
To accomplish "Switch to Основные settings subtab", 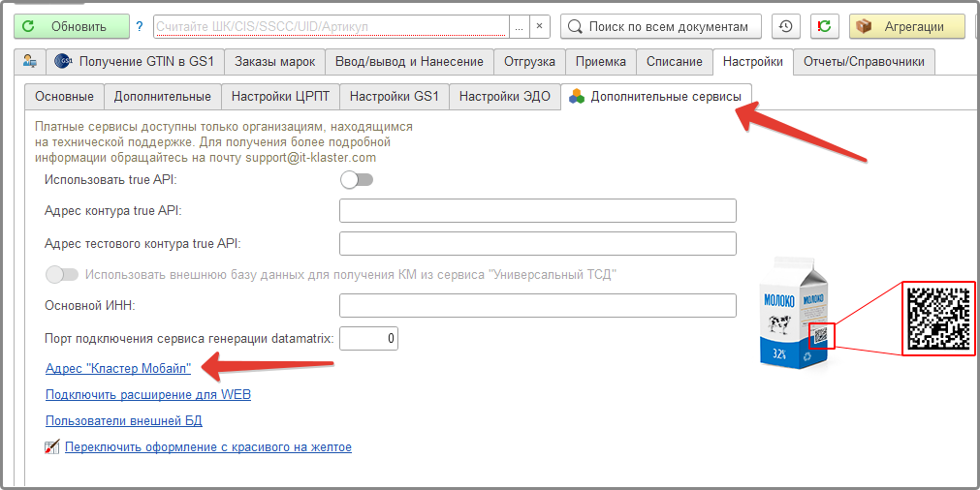I will pos(64,97).
